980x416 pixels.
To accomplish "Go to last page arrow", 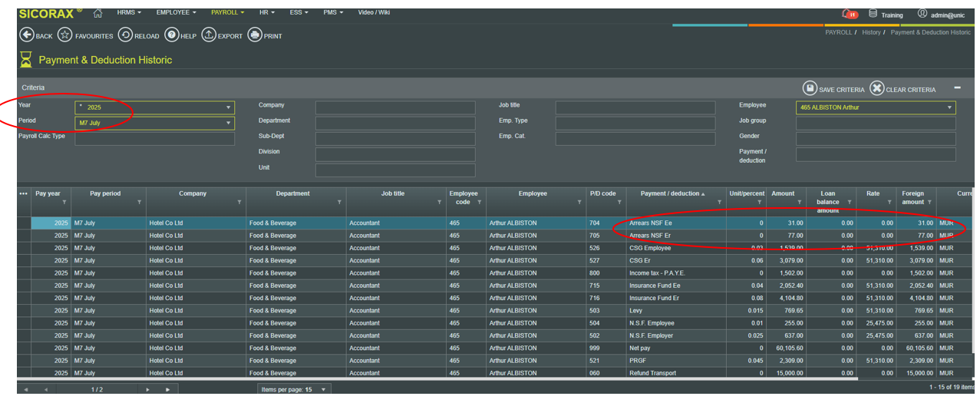I will click(167, 390).
